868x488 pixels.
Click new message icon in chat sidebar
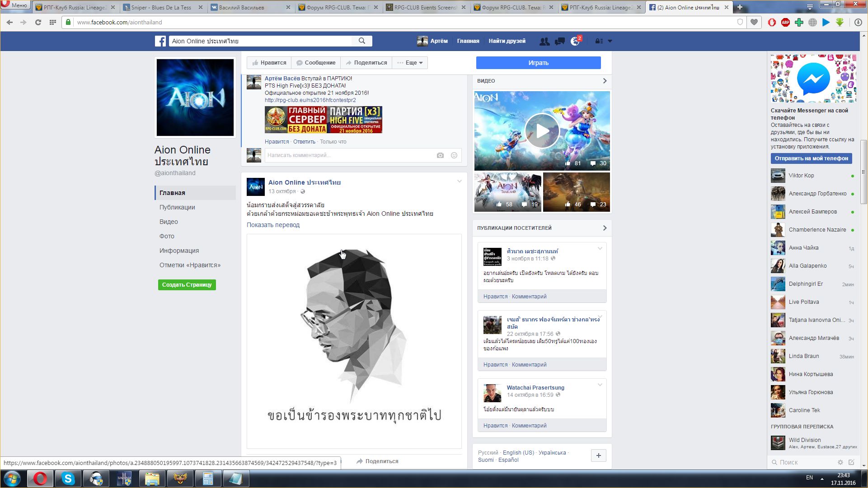point(852,462)
